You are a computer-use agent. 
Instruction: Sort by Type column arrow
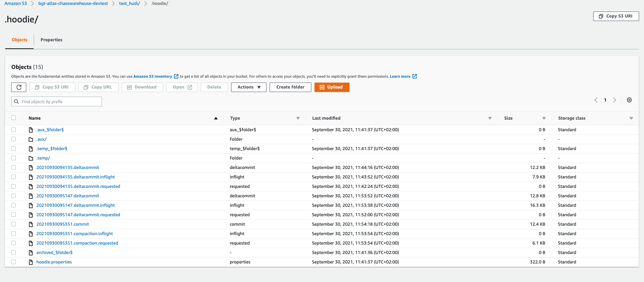tap(298, 118)
